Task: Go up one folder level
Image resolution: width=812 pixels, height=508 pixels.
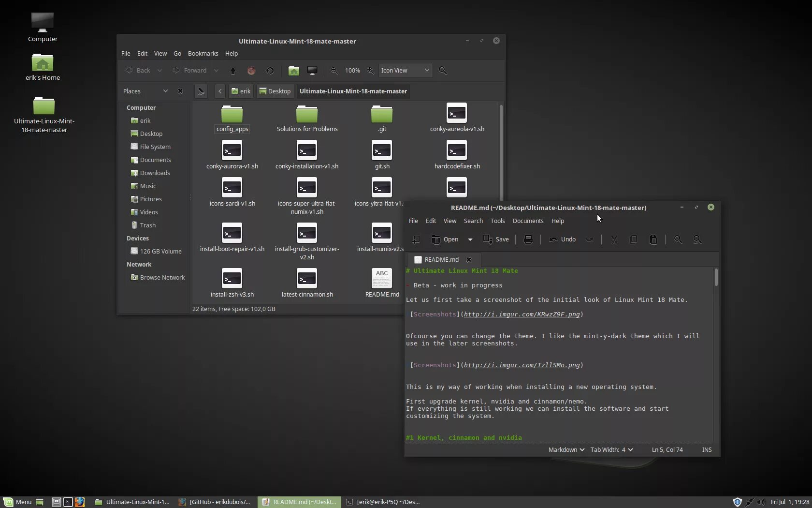Action: pos(233,71)
